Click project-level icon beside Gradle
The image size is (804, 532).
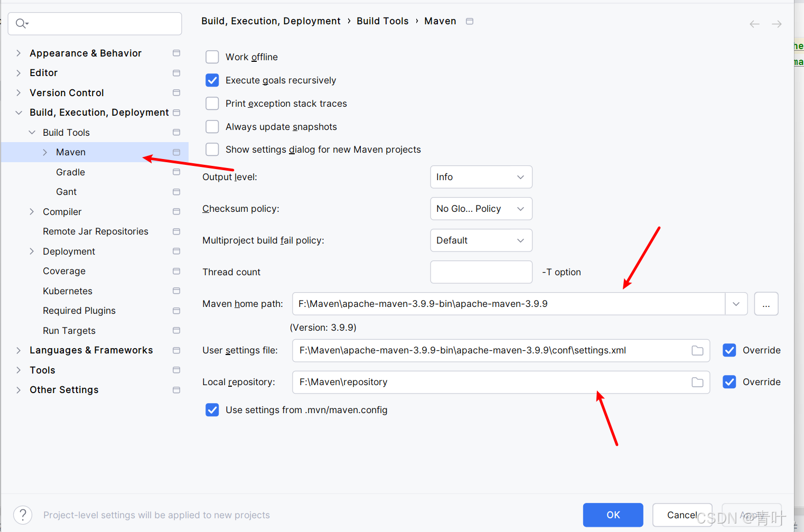tap(176, 172)
